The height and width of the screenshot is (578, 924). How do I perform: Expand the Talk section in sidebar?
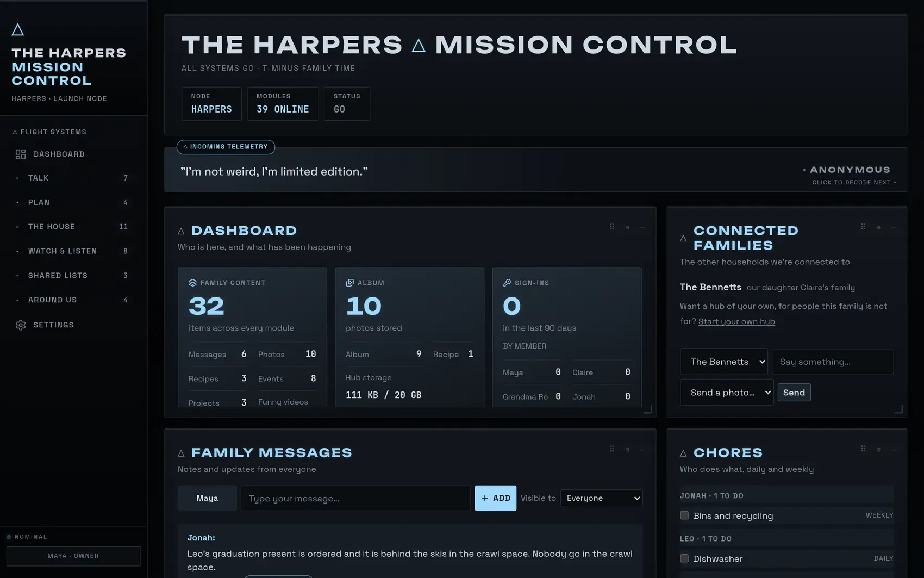tap(73, 178)
